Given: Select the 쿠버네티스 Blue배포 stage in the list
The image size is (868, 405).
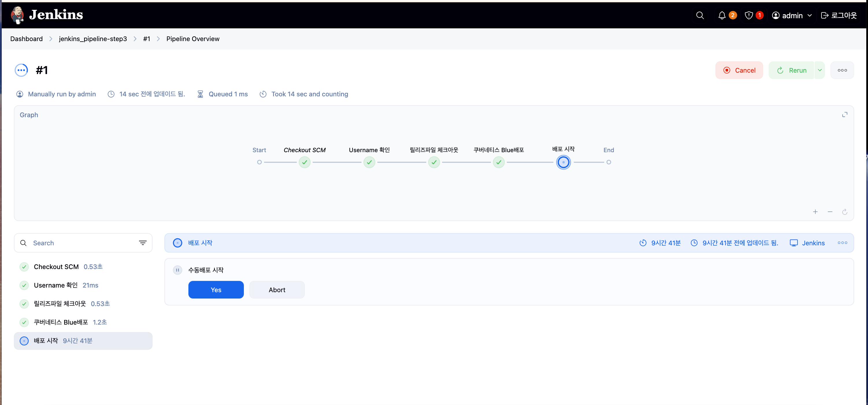Looking at the screenshot, I should tap(61, 322).
